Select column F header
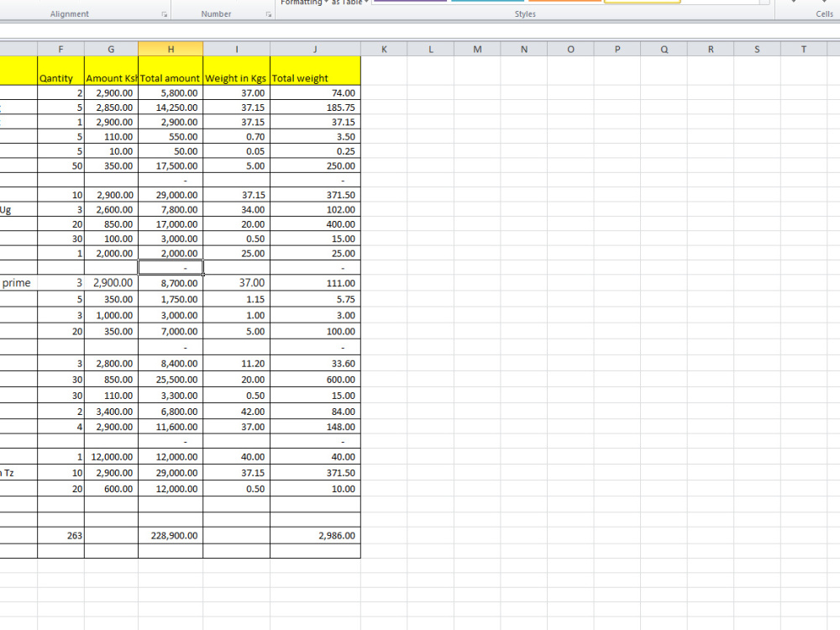Screen dimensions: 840x630 [60, 50]
